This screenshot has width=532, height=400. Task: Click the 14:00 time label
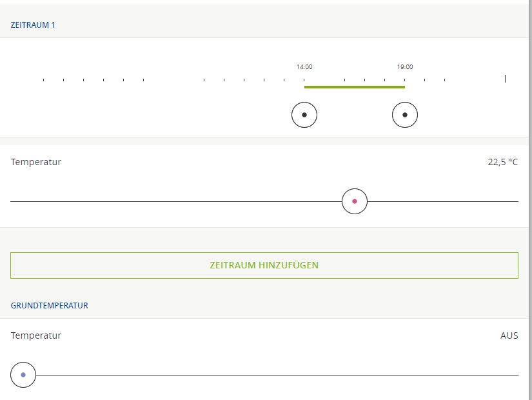click(x=304, y=66)
